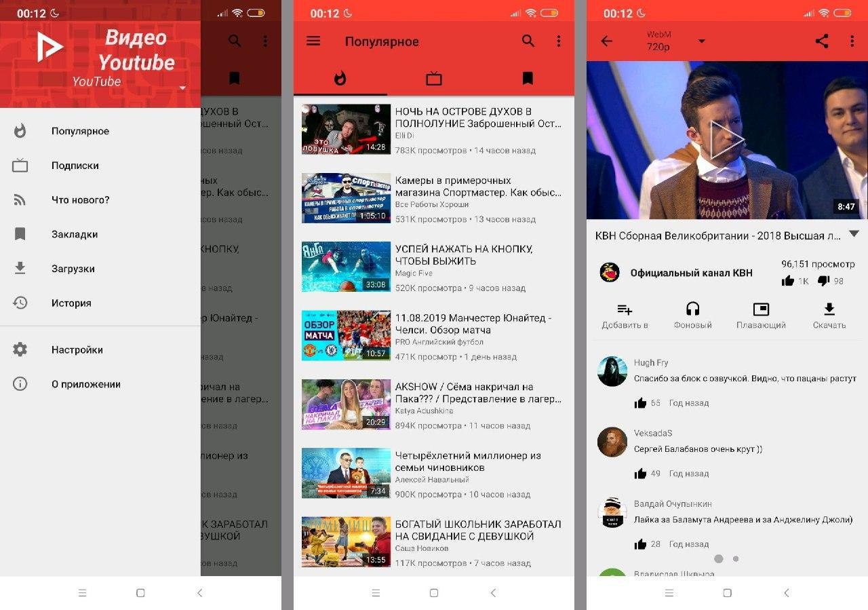
Task: Tap Android home button in Популярное screen
Action: tap(434, 593)
